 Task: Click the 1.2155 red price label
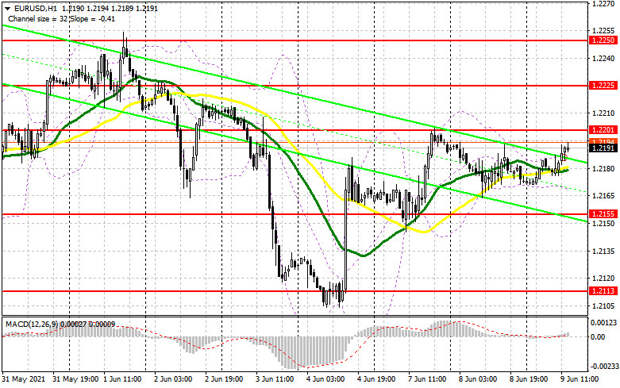[603, 214]
